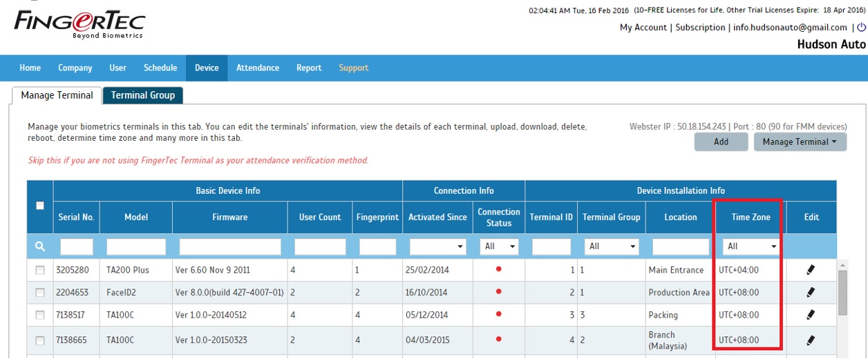Open the Time Zone filter dropdown
Screen dimensions: 868x359
coord(751,246)
